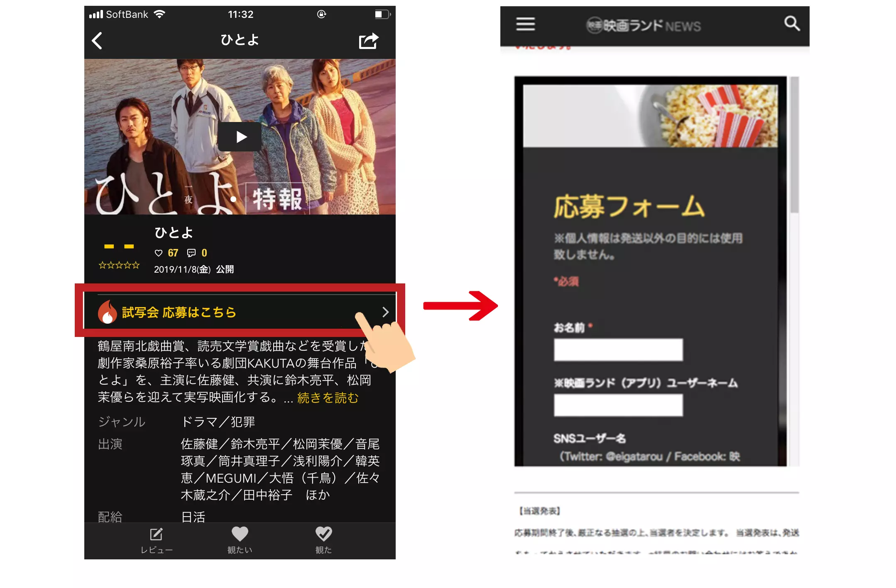896x588 pixels.
Task: Click the 映画ランド（アプリ）ユーザーネーム input field
Action: pos(618,405)
